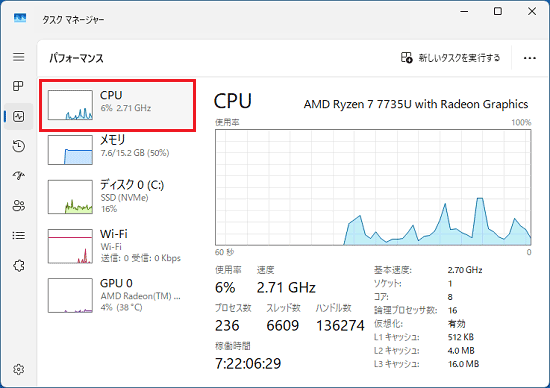The width and height of the screenshot is (550, 388).
Task: Click the 2.71 GHz speed value
Action: click(x=286, y=288)
